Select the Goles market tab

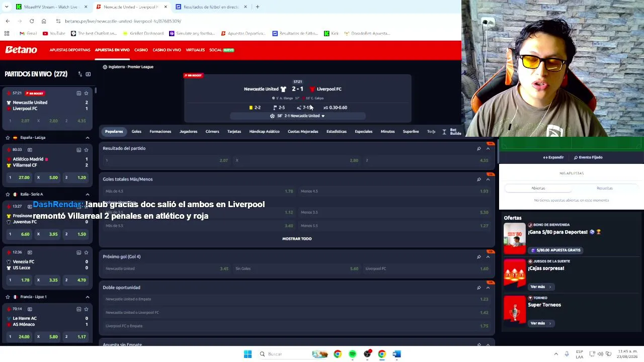(x=136, y=132)
